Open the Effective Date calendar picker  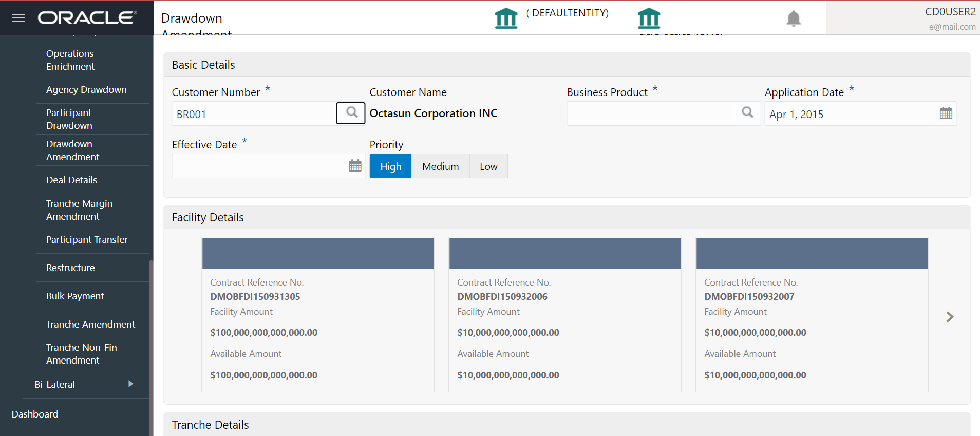355,166
